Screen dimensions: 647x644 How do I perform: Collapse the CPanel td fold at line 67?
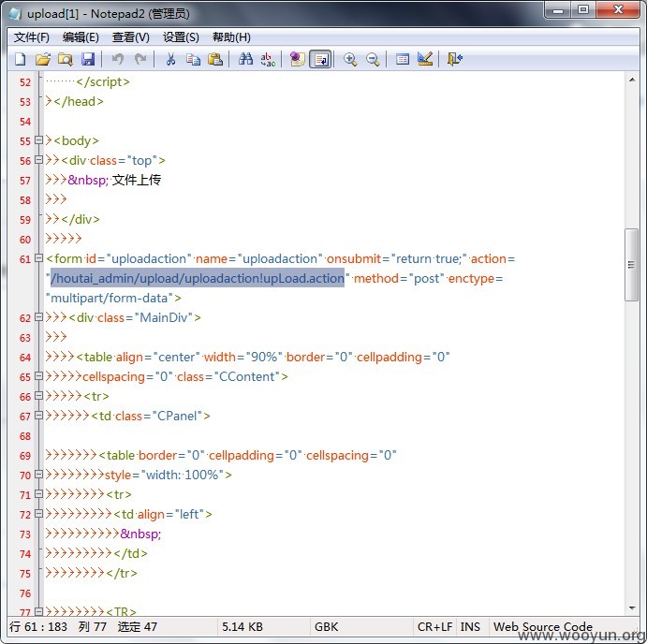pyautogui.click(x=38, y=416)
